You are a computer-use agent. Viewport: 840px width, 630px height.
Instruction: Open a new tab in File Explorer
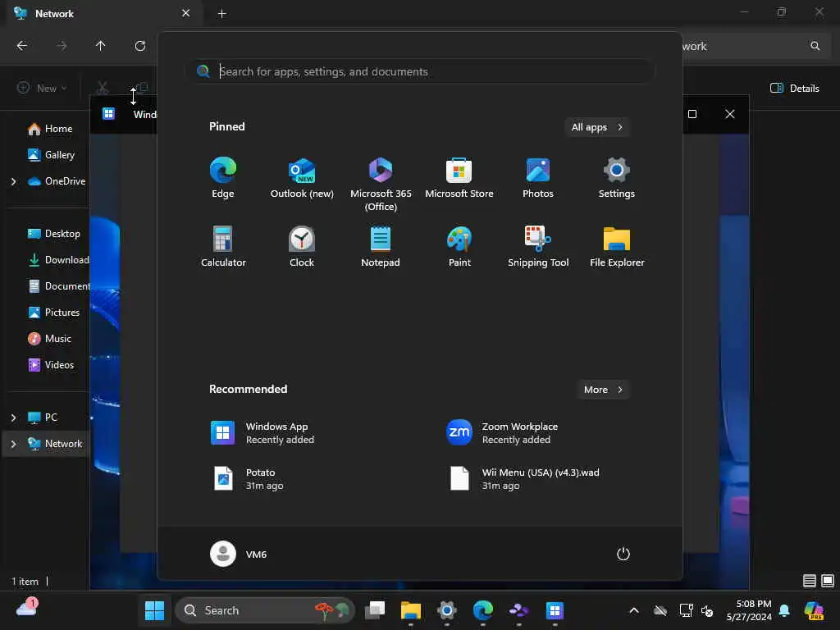[221, 13]
